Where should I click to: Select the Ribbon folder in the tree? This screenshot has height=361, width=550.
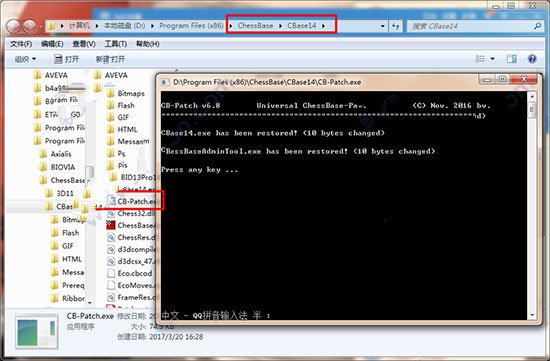[68, 299]
